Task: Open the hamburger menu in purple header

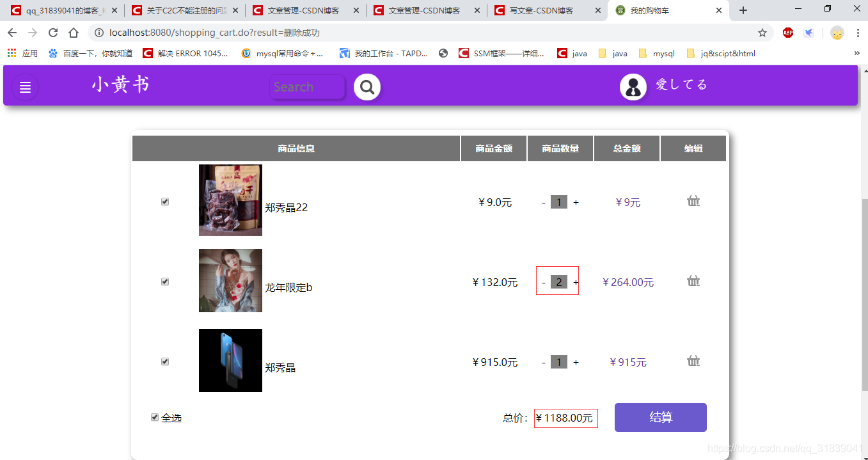Action: click(x=25, y=88)
